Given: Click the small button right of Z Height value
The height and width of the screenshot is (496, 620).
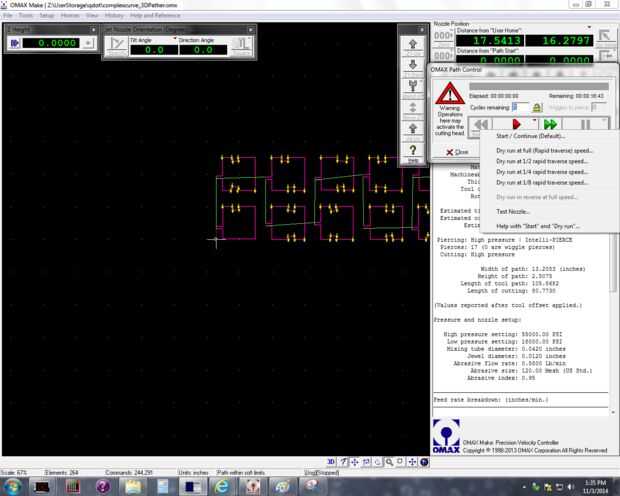Looking at the screenshot, I should [x=88, y=43].
